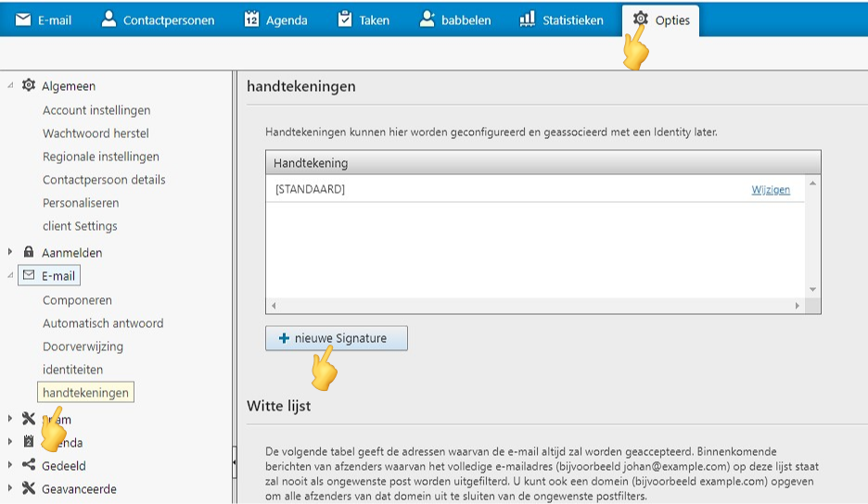
Task: Click the nieuwe Signature button
Action: coord(337,338)
